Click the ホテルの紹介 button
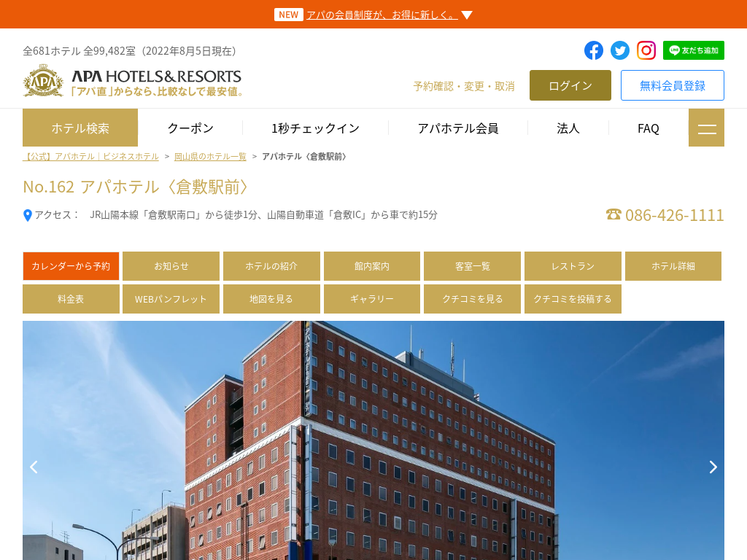 click(x=271, y=266)
